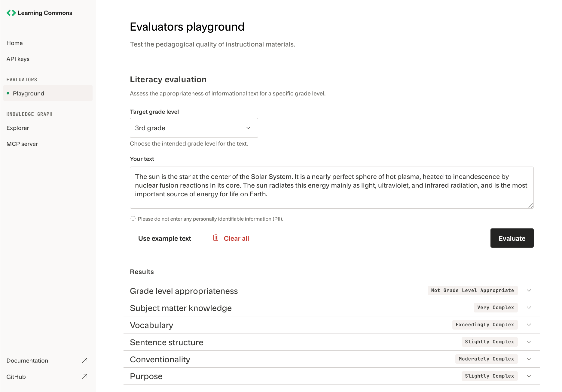Viewport: 562px width, 392px height.
Task: Expand Vocabulary result chevron
Action: coord(529,324)
